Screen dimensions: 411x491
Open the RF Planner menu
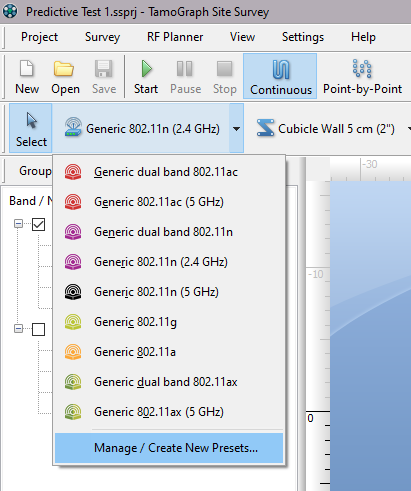(175, 37)
